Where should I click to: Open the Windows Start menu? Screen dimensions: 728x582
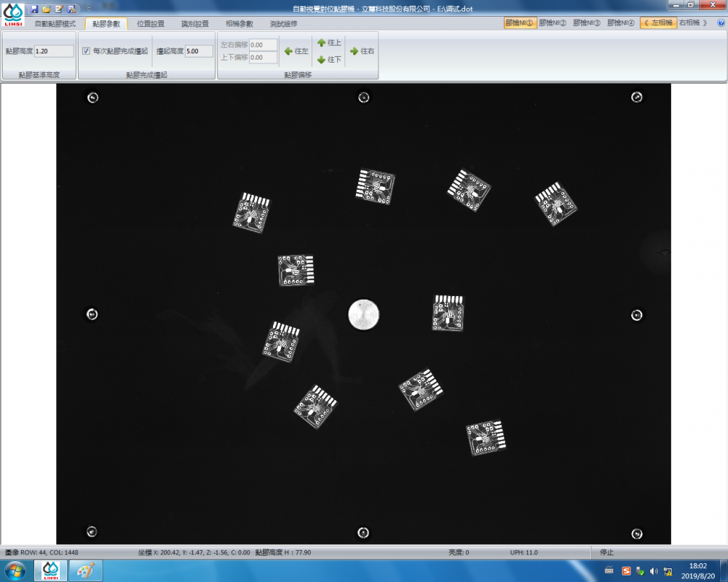pyautogui.click(x=15, y=571)
